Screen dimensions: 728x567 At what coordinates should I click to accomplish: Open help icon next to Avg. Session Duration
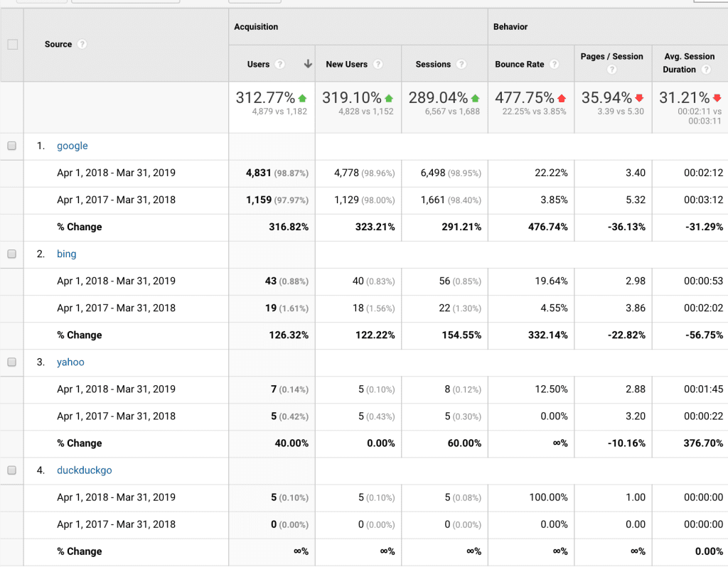(x=706, y=70)
